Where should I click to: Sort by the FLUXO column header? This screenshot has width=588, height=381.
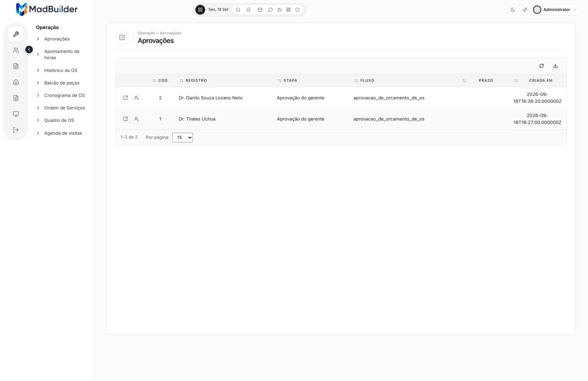click(364, 81)
